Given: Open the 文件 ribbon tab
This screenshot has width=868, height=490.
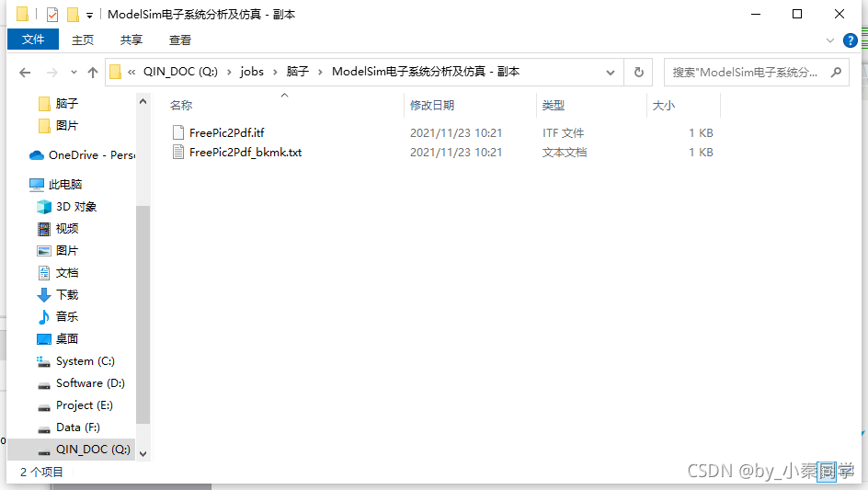Looking at the screenshot, I should (x=33, y=40).
